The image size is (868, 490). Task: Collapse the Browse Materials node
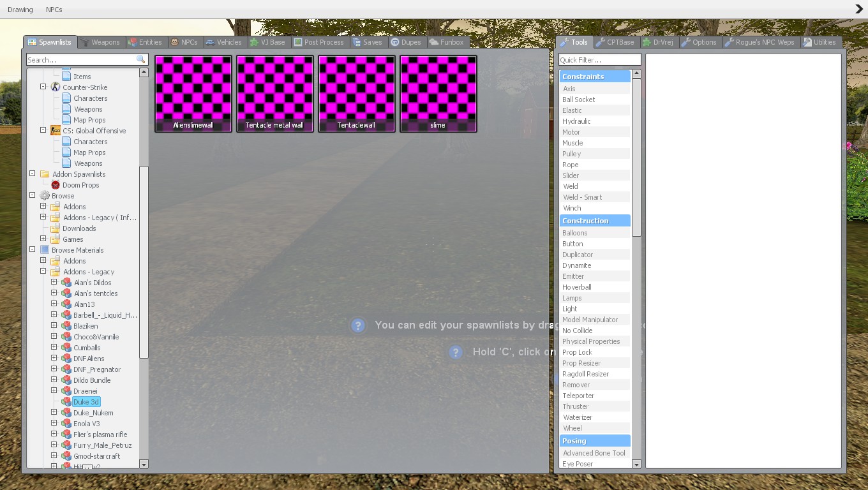[33, 249]
